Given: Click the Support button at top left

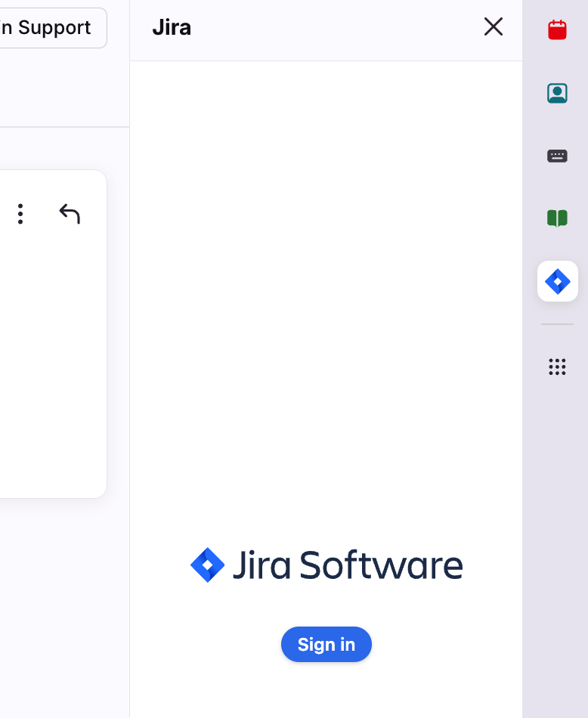Looking at the screenshot, I should (x=50, y=28).
